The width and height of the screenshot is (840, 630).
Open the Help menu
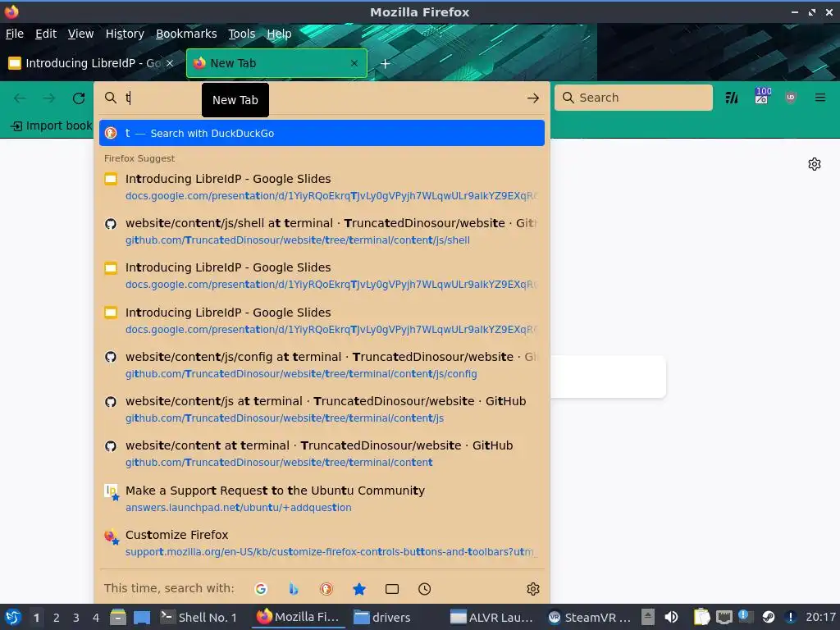point(279,34)
